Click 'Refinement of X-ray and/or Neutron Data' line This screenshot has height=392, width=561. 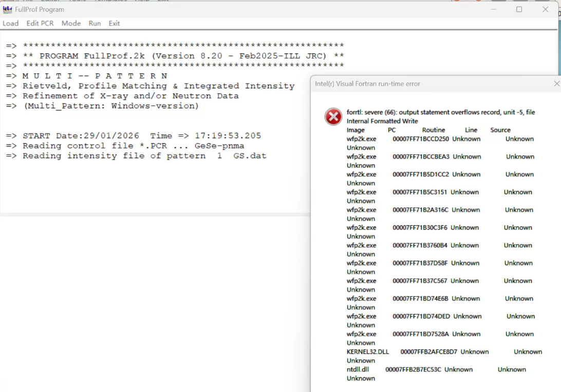(x=122, y=96)
